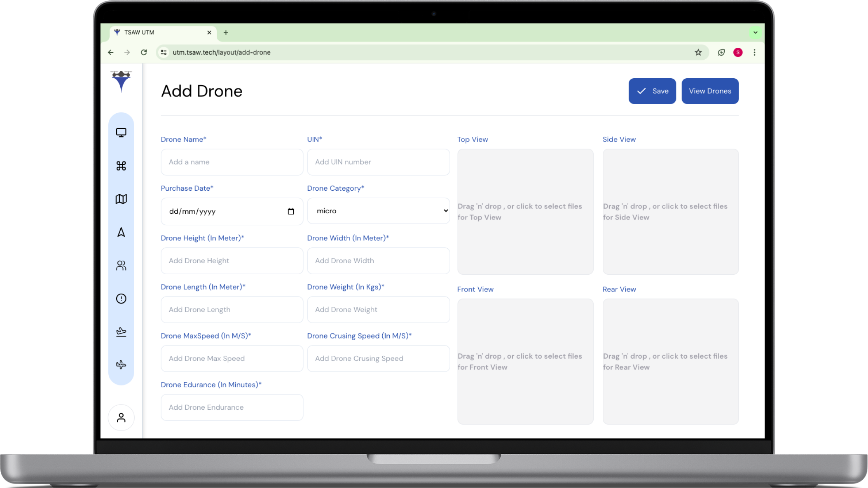Expand the Chrome tab search chevron
The height and width of the screenshot is (488, 868).
coord(755,33)
